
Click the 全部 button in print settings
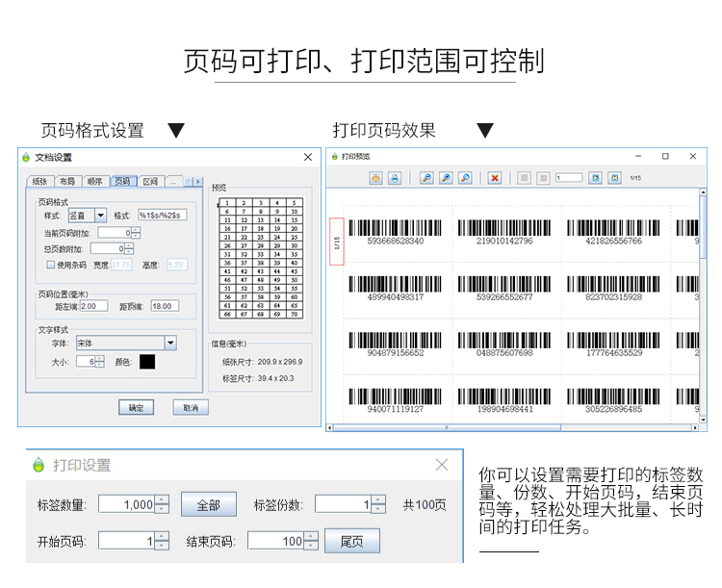208,505
